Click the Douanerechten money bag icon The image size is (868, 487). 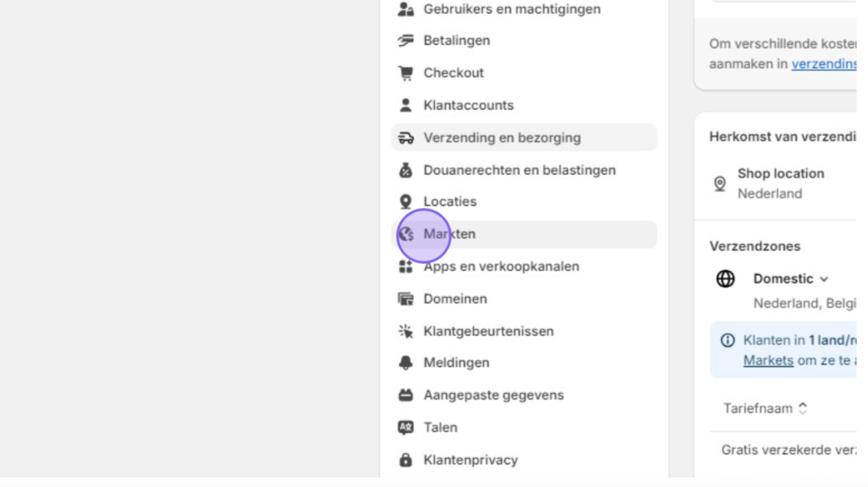[406, 170]
